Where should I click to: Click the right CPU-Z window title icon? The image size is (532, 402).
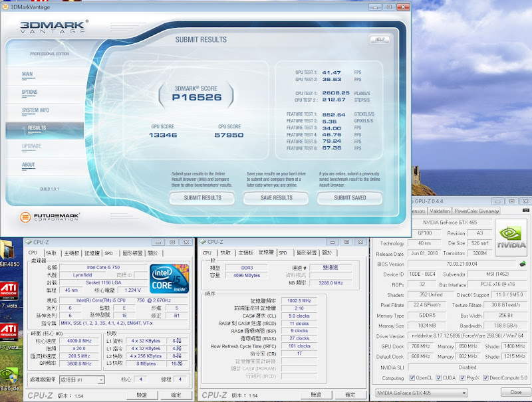pyautogui.click(x=203, y=242)
